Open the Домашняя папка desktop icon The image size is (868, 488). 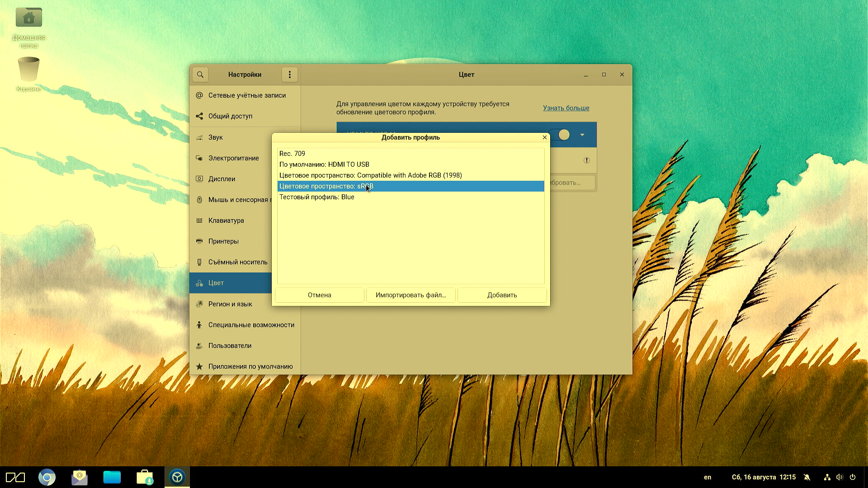tap(29, 18)
